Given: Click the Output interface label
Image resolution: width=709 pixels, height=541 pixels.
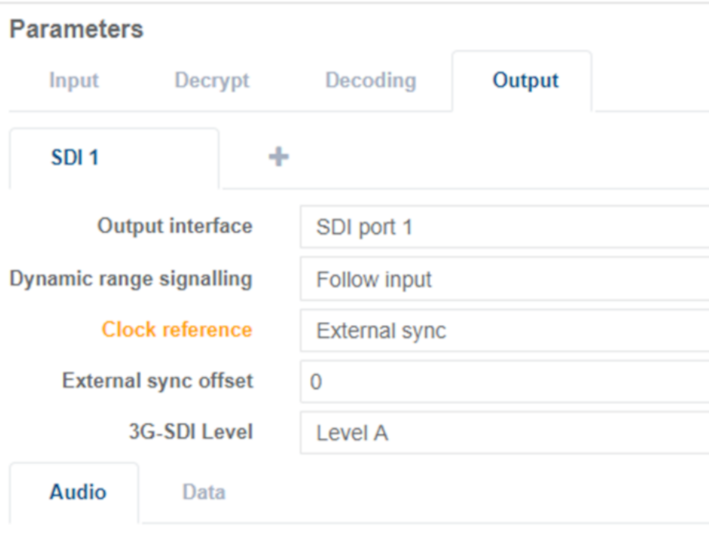Looking at the screenshot, I should 174,226.
